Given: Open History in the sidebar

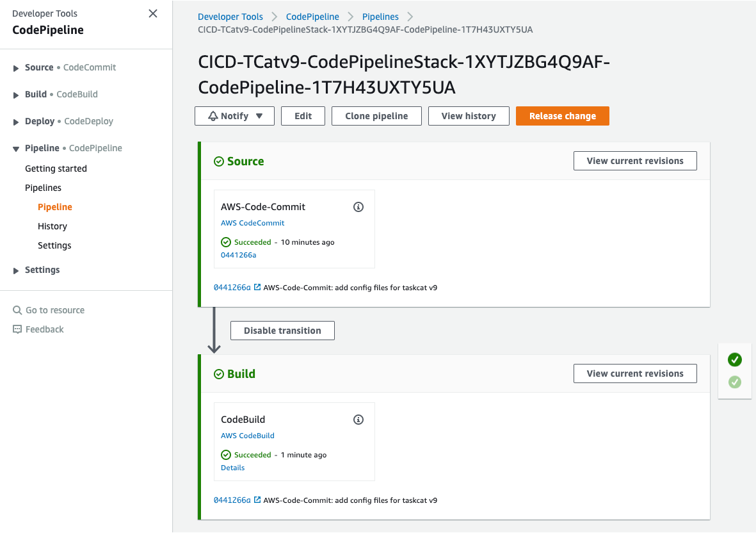Looking at the screenshot, I should 52,226.
